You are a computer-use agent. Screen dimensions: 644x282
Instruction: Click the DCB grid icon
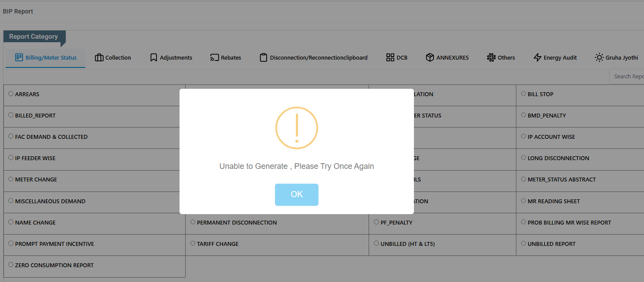[x=390, y=57]
